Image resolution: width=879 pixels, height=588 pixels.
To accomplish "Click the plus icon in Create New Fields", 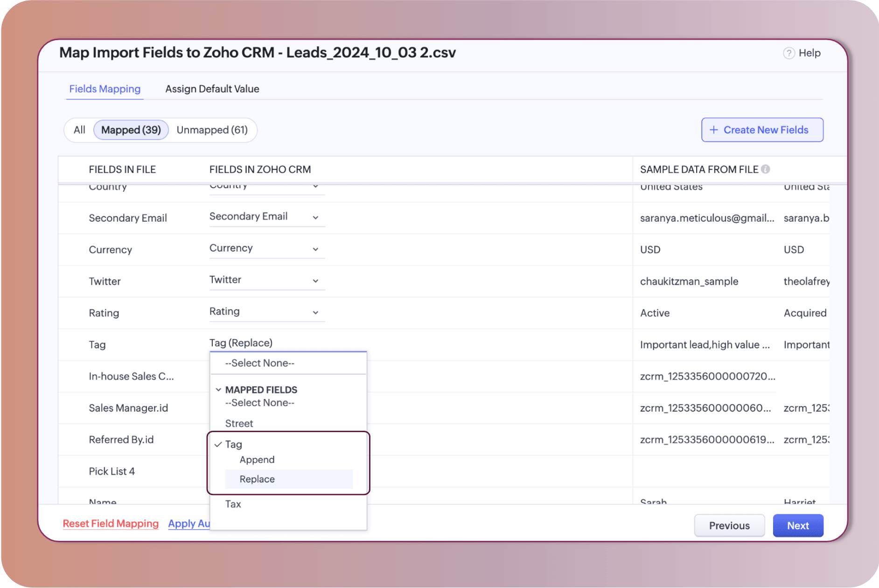I will (713, 130).
